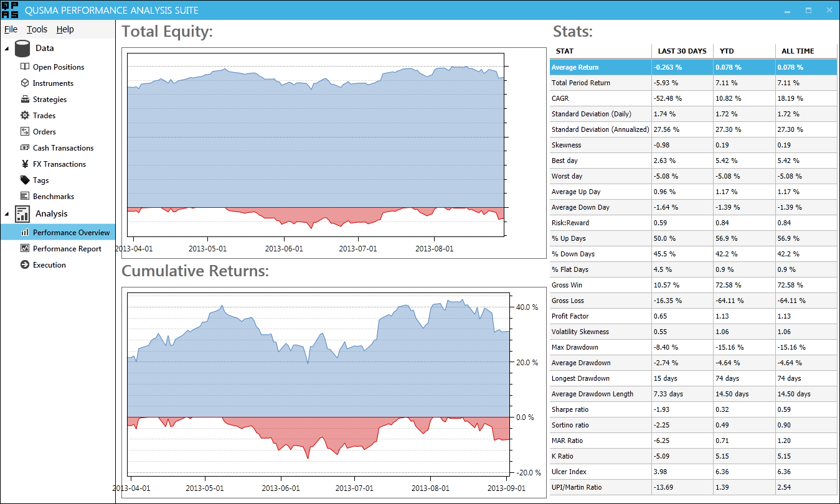
Task: Open the Help menu
Action: tap(65, 29)
